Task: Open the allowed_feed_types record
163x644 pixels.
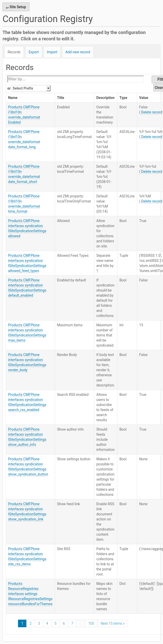Action: click(x=27, y=263)
